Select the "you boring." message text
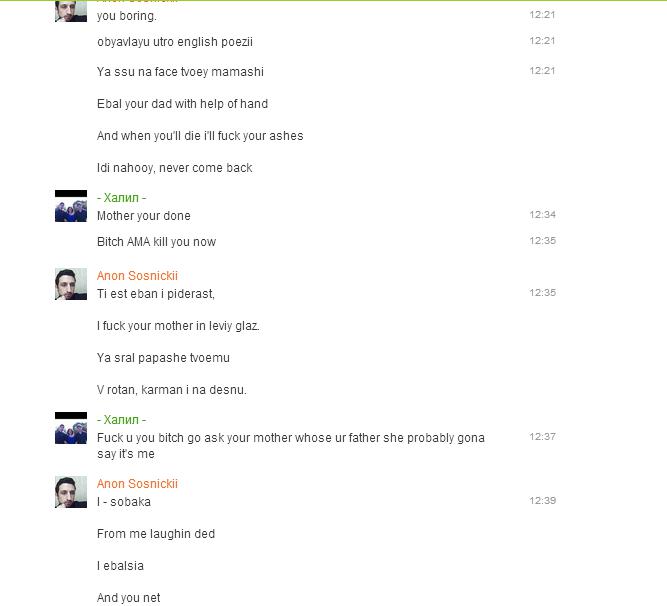 (x=127, y=16)
